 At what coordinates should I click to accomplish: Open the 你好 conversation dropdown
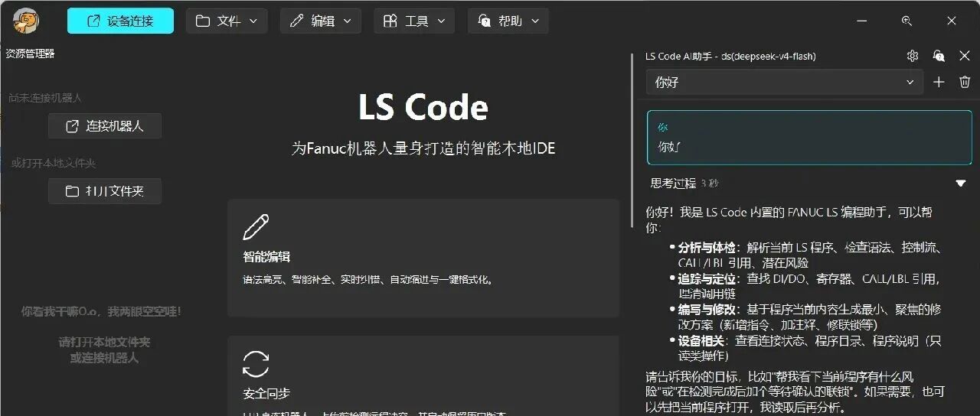(x=784, y=82)
